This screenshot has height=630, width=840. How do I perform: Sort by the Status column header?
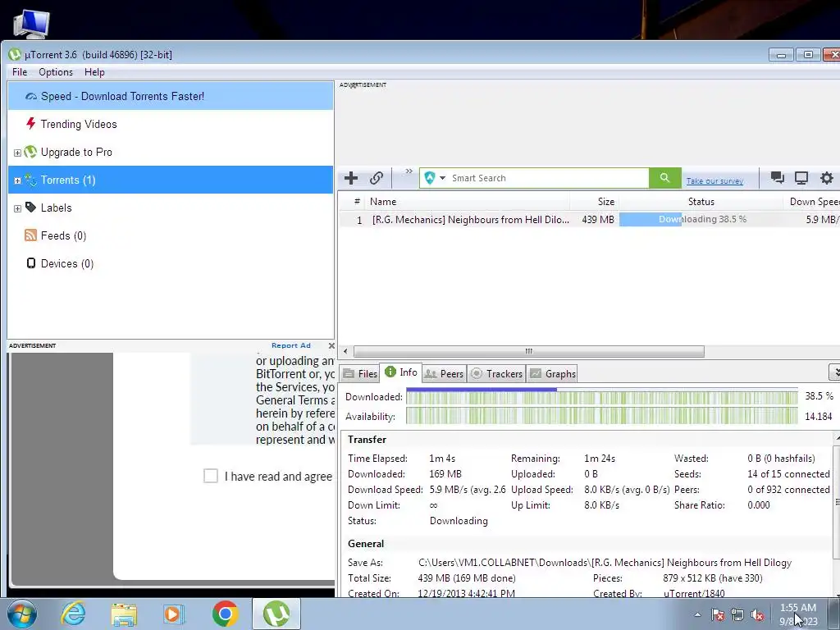[701, 202]
